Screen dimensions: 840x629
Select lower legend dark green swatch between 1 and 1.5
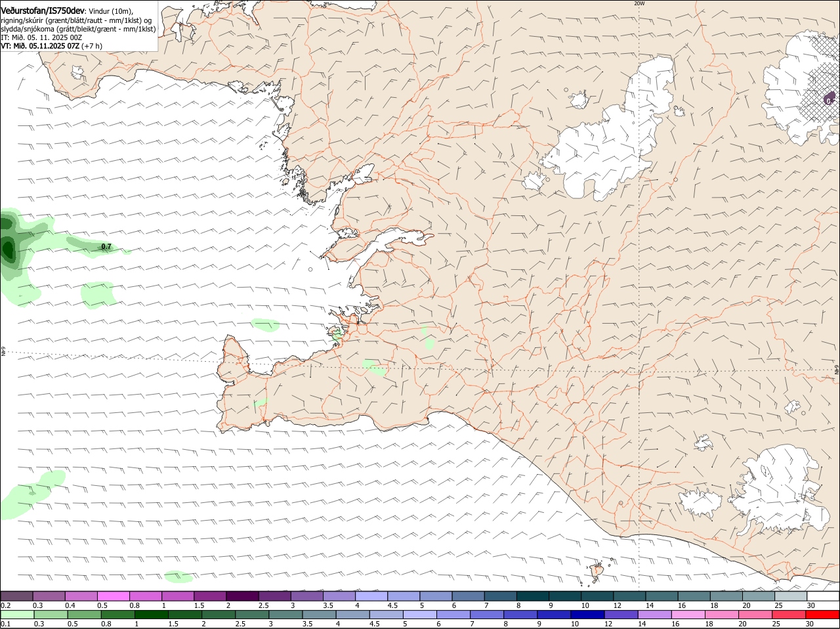(151, 615)
